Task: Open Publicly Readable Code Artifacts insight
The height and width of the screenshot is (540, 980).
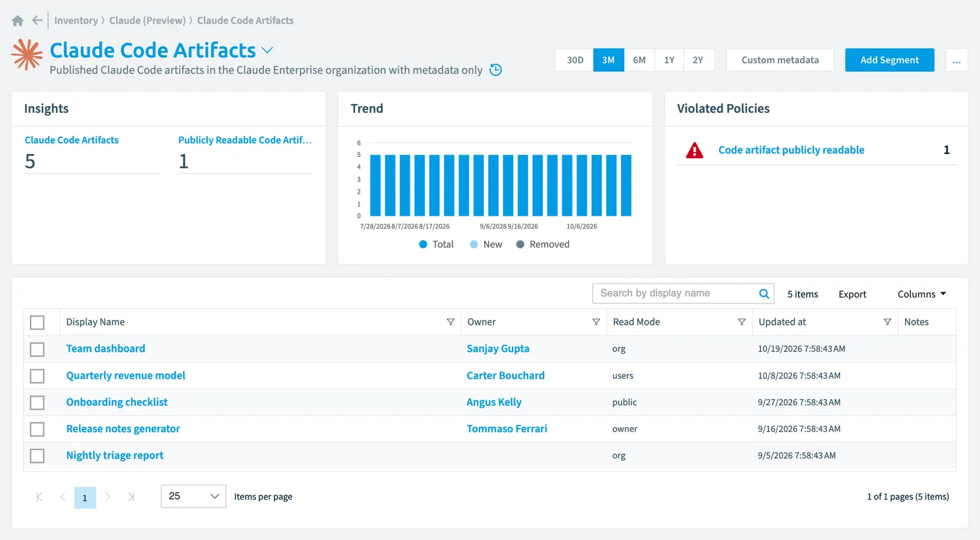Action: pos(245,140)
